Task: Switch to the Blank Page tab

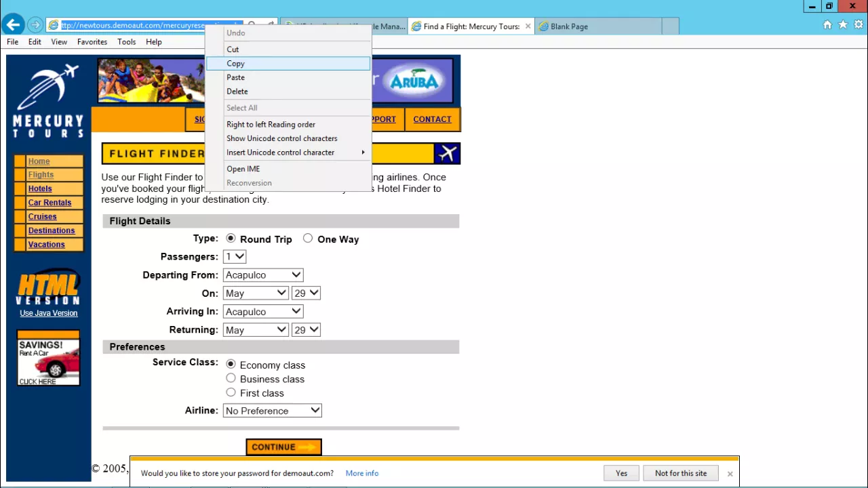Action: point(598,26)
